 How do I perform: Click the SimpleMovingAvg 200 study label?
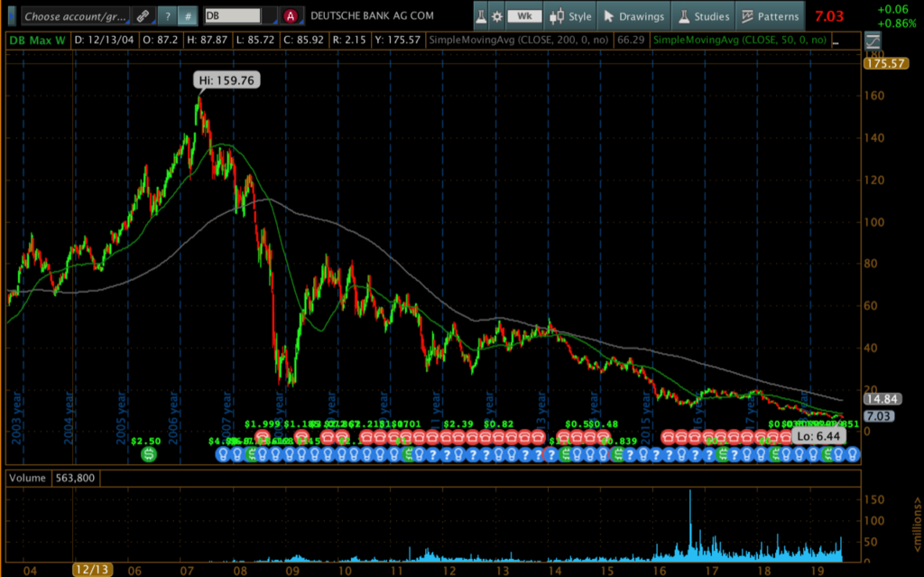[519, 40]
